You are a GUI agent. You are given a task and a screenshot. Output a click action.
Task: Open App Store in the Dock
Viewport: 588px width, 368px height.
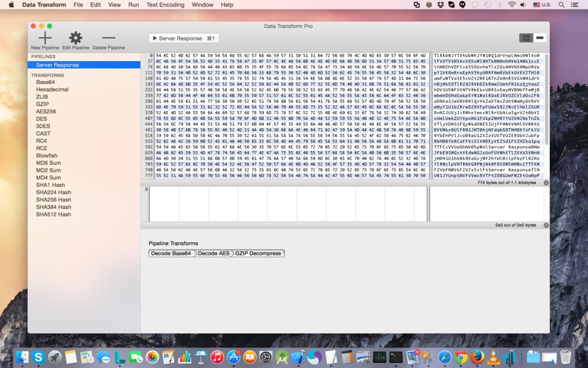click(x=233, y=357)
